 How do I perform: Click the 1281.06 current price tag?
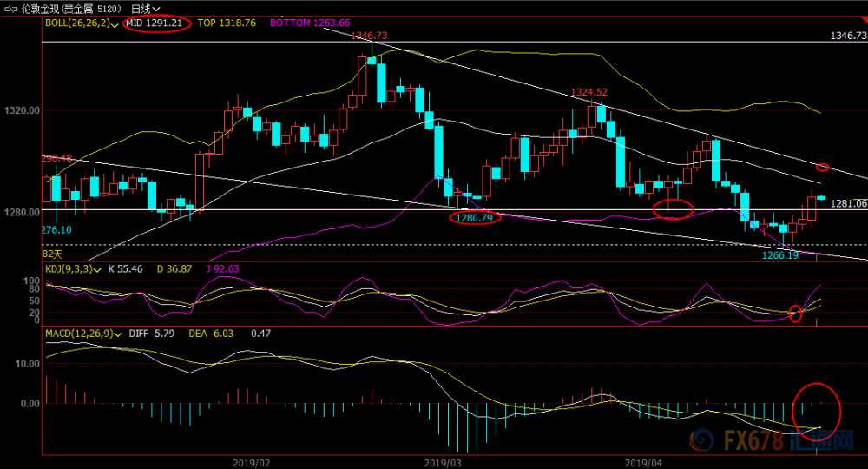click(x=848, y=204)
